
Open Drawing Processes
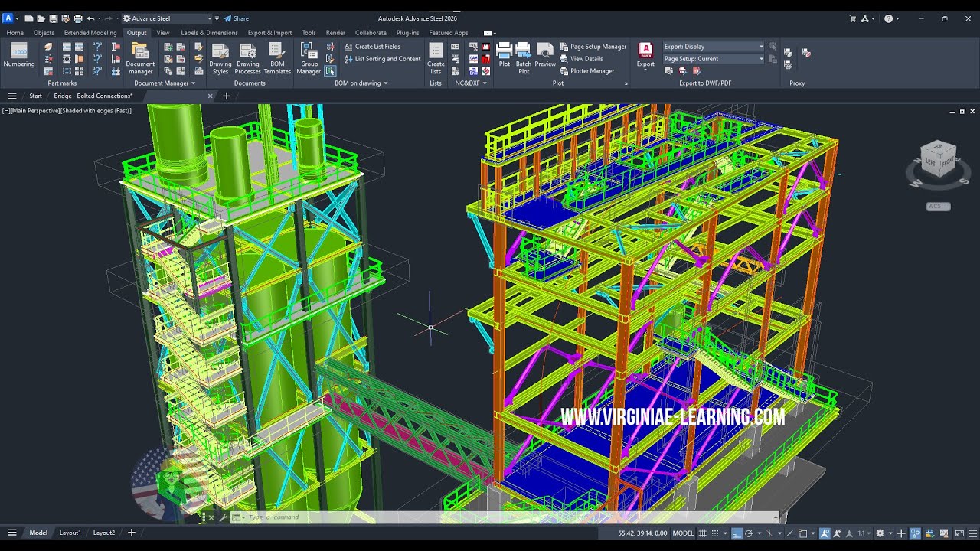pyautogui.click(x=248, y=59)
